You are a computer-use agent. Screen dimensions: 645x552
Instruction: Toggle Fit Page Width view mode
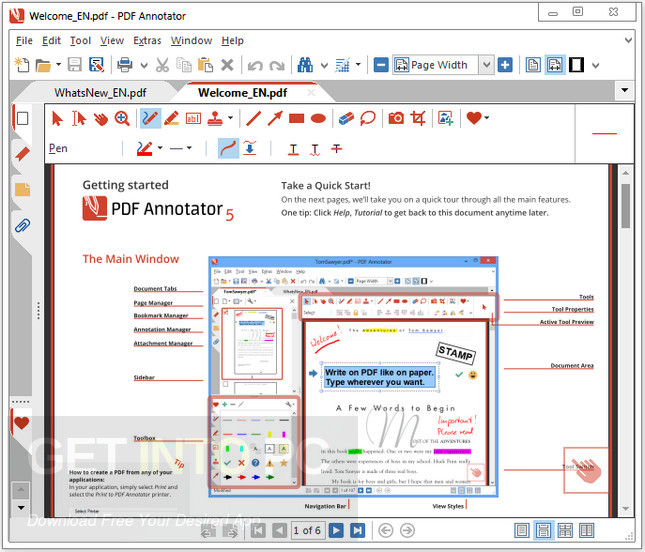point(555,65)
